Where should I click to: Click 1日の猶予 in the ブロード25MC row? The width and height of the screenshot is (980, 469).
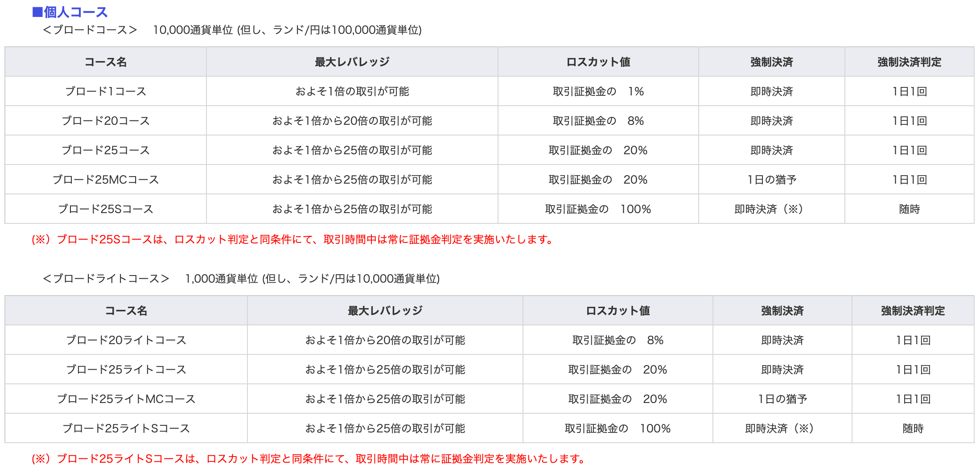click(771, 180)
